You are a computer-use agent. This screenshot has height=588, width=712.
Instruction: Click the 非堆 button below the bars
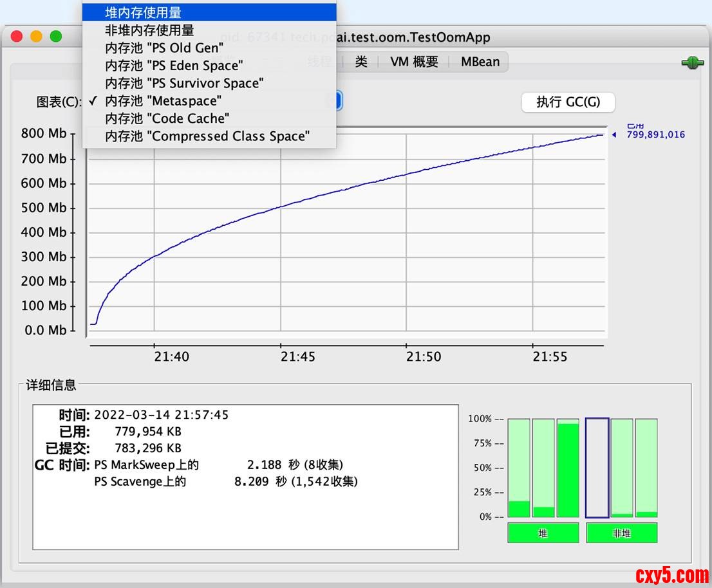(x=621, y=533)
